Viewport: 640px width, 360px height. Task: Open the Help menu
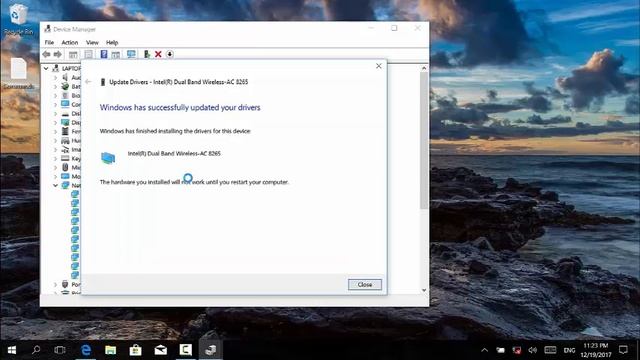pyautogui.click(x=112, y=42)
